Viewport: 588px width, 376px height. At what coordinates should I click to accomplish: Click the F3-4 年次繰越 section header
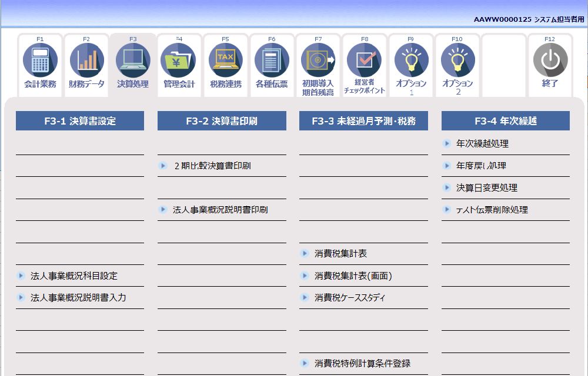pos(505,120)
